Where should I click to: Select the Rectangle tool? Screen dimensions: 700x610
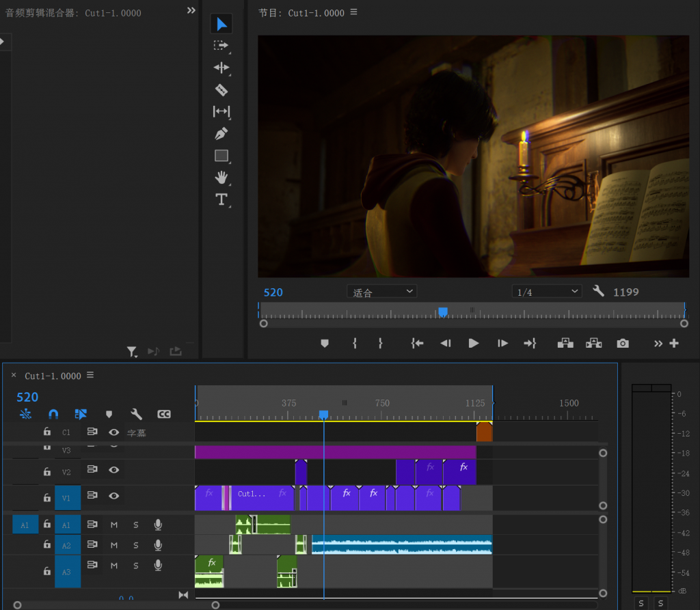(221, 155)
